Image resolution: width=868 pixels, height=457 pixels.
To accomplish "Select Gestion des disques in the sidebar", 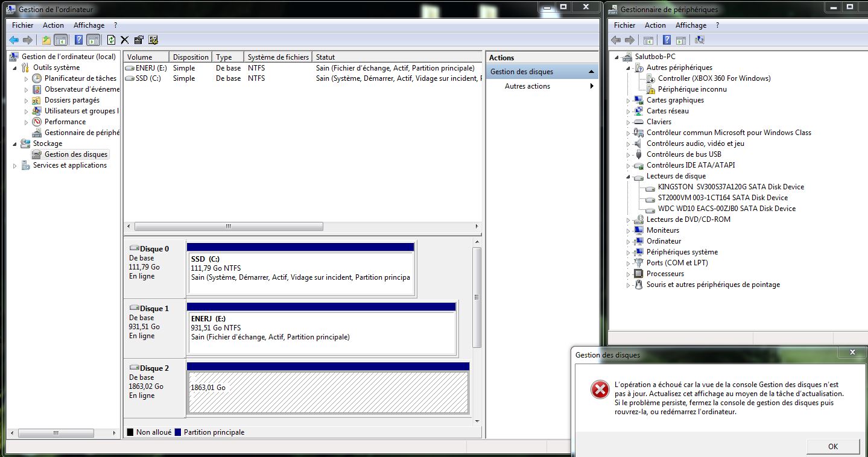I will tap(76, 154).
